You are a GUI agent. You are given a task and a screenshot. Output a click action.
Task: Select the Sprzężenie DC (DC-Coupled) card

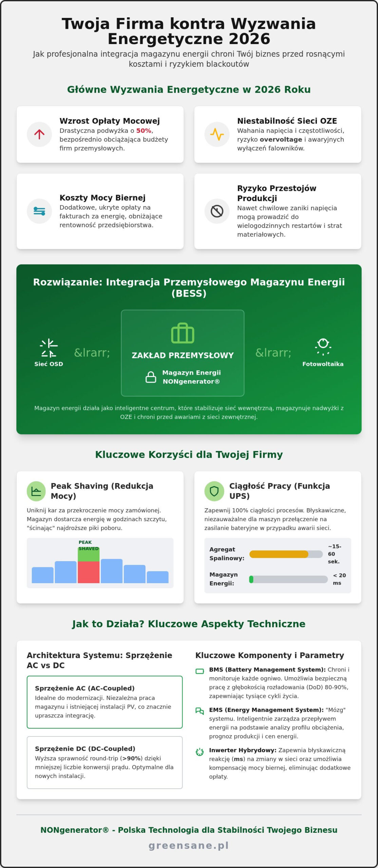(x=105, y=763)
